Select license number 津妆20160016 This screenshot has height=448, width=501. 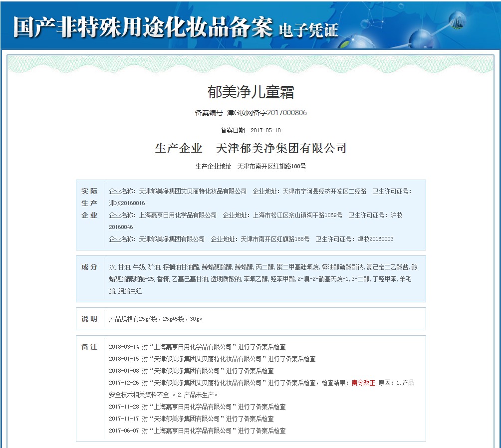click(x=127, y=203)
